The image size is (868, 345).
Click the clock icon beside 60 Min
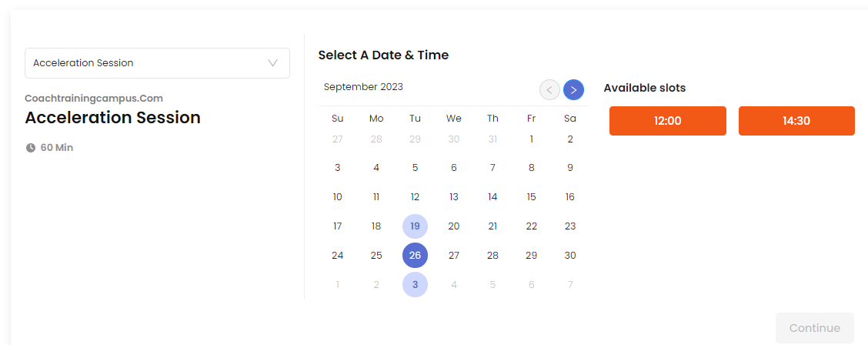point(31,148)
